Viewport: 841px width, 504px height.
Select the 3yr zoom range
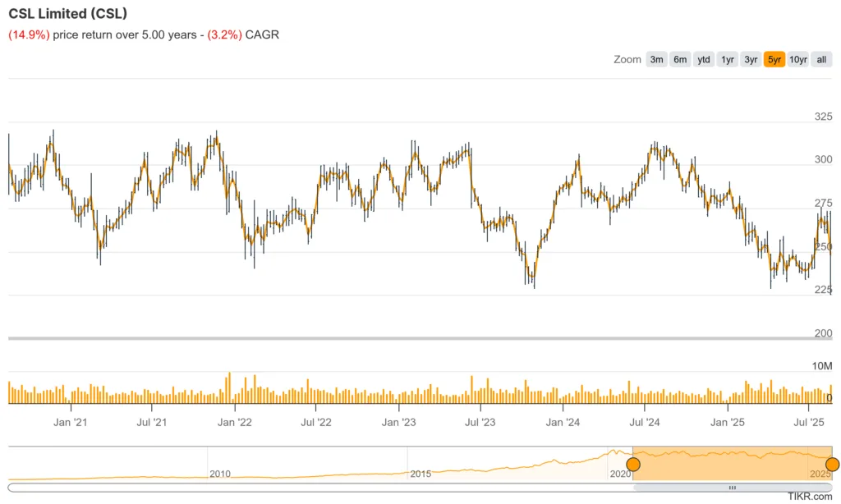coord(751,59)
